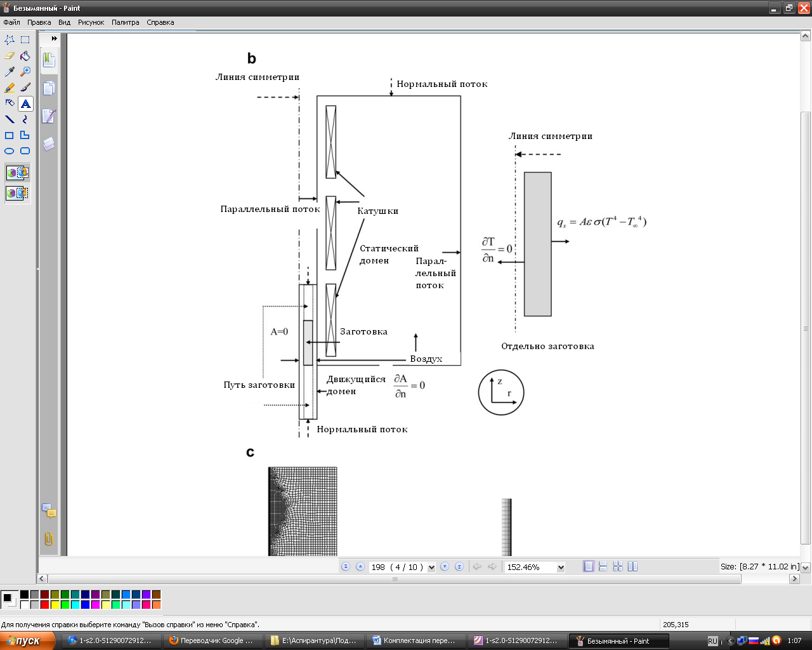Select the Pencil tool

10,88
